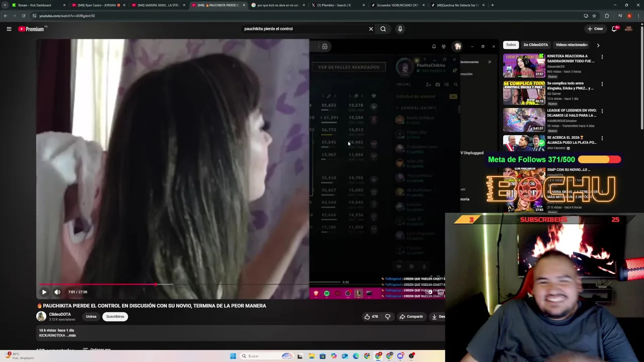Open SE ACERCA EL 2026 video title

click(x=572, y=140)
